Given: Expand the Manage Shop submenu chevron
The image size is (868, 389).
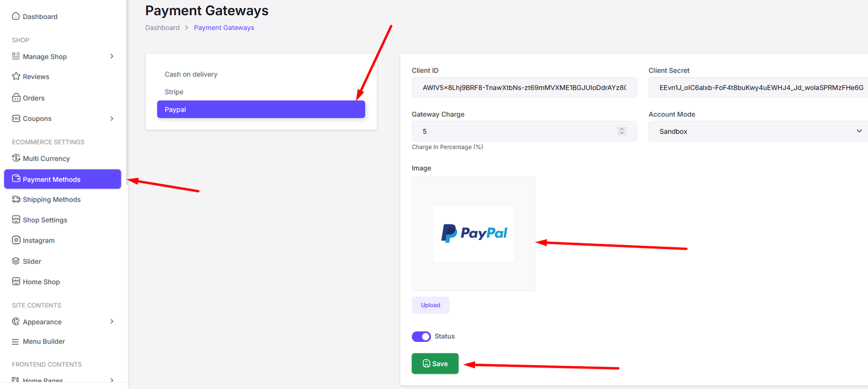Looking at the screenshot, I should [x=112, y=56].
